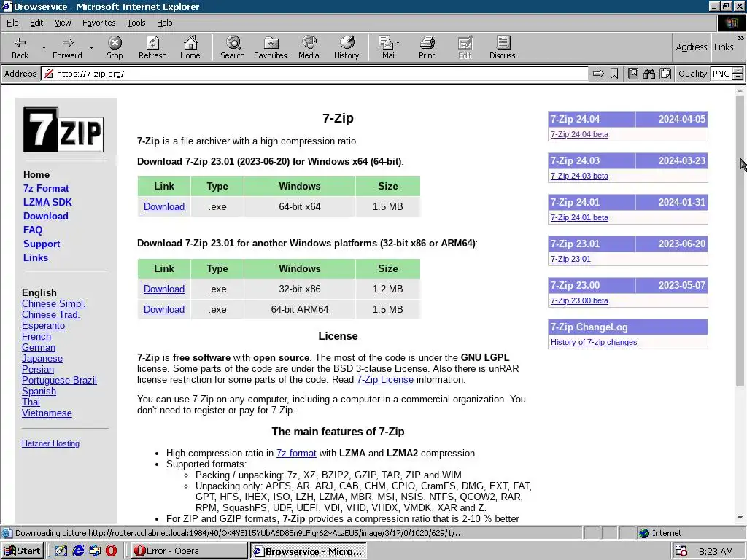This screenshot has height=560, width=747.
Task: Click the Internet zone globe in status bar
Action: click(643, 533)
